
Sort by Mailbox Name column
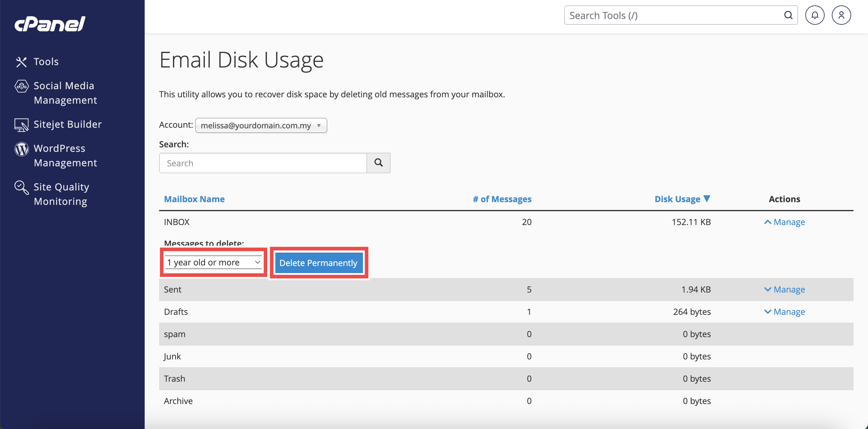click(x=194, y=199)
